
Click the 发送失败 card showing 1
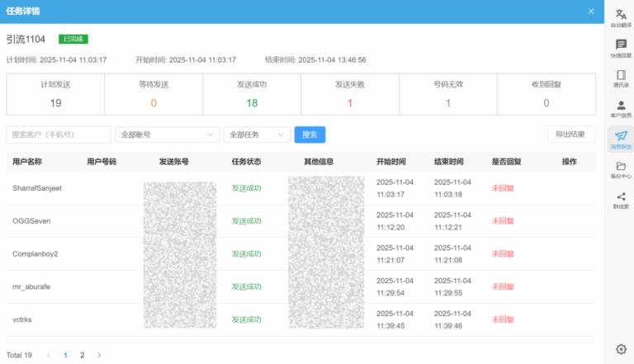coord(350,94)
